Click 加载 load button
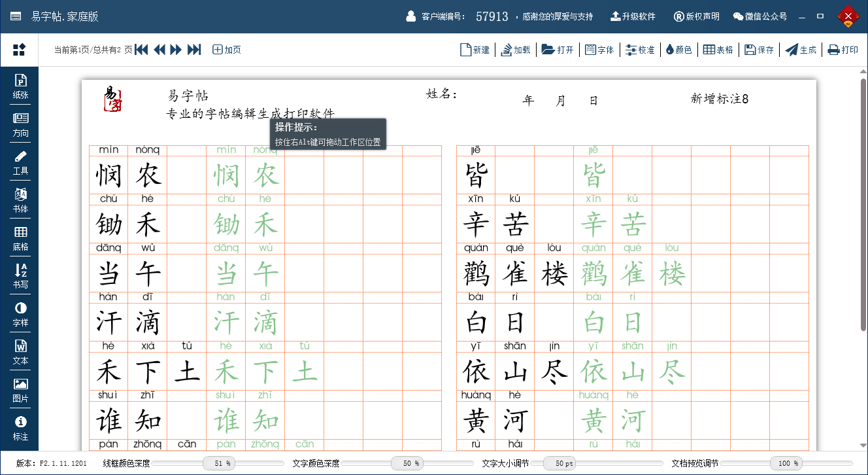This screenshot has width=868, height=475. pyautogui.click(x=516, y=50)
